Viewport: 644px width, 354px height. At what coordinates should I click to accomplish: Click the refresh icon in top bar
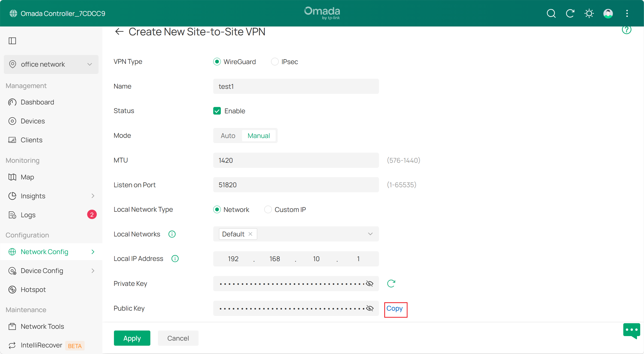coord(570,13)
